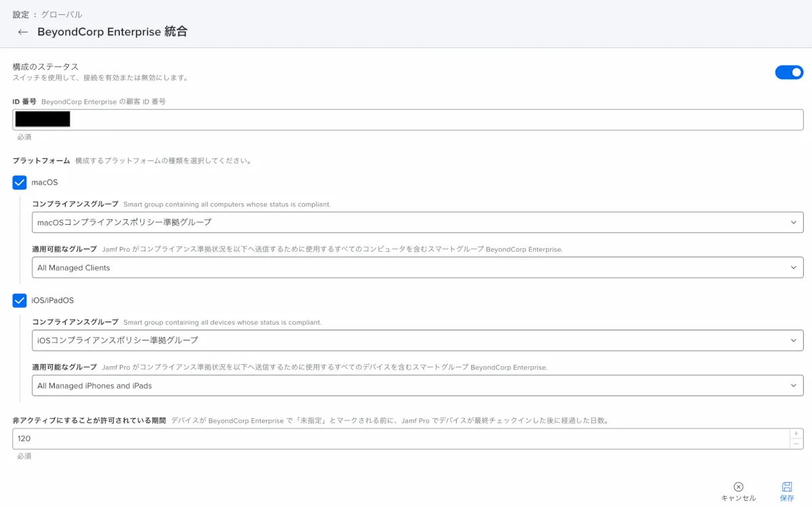
Task: Click the 構成のステータス heading text
Action: (46, 66)
